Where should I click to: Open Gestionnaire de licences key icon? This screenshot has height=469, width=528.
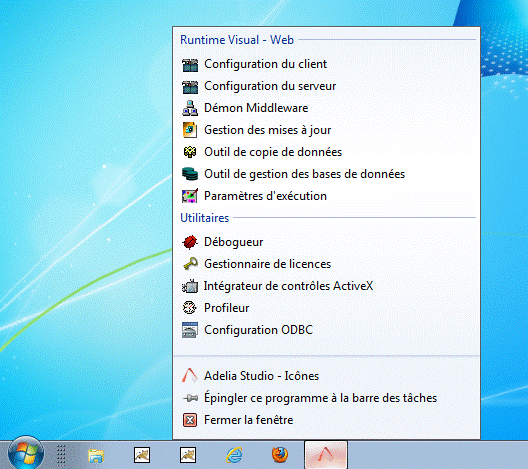pos(190,264)
